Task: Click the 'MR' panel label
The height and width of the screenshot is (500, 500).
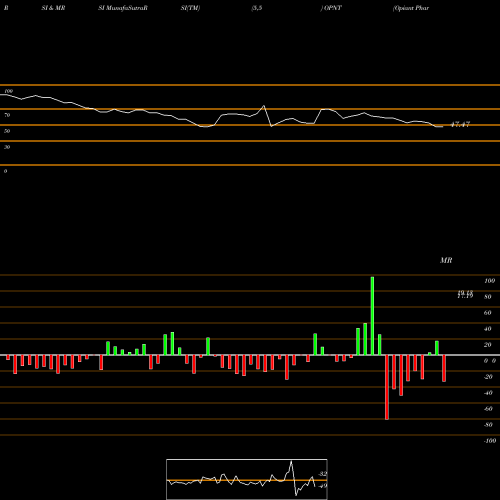Action: (446, 260)
